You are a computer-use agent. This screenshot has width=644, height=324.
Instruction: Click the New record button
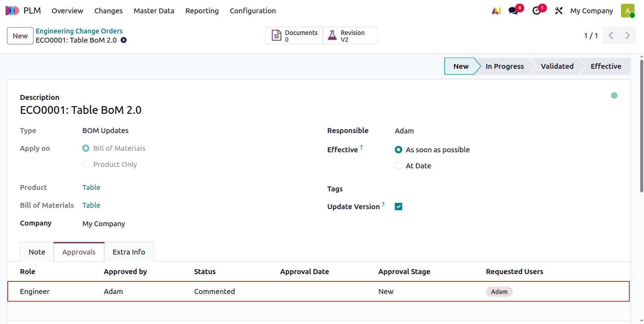tap(20, 36)
